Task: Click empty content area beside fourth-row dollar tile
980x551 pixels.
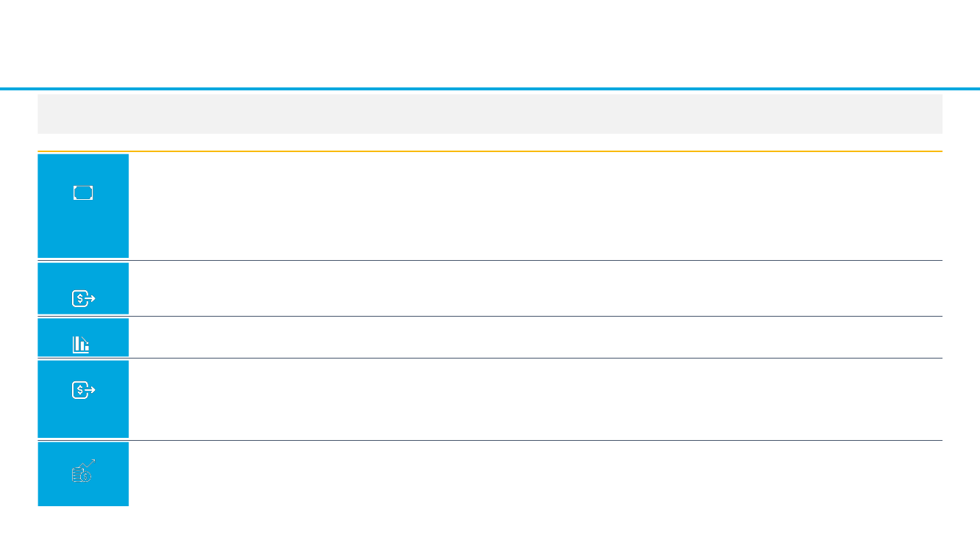Action: coord(535,400)
